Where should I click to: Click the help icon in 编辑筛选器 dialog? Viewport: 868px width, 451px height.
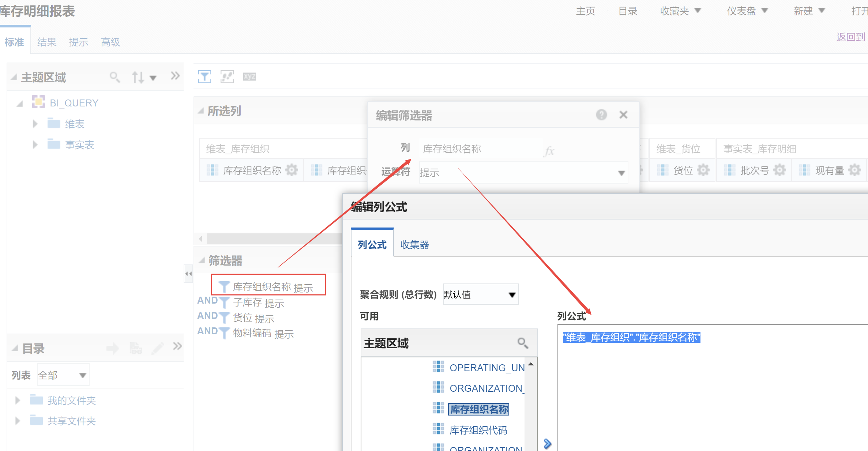tap(601, 115)
